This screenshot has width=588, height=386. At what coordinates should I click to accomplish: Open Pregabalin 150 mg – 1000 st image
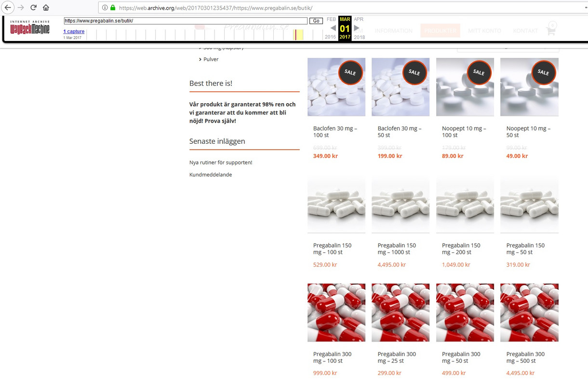pyautogui.click(x=401, y=205)
